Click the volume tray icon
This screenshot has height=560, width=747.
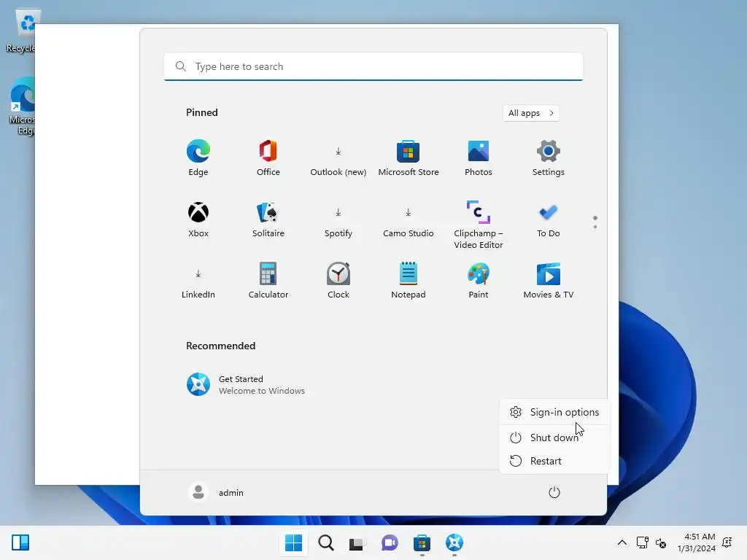[661, 542]
